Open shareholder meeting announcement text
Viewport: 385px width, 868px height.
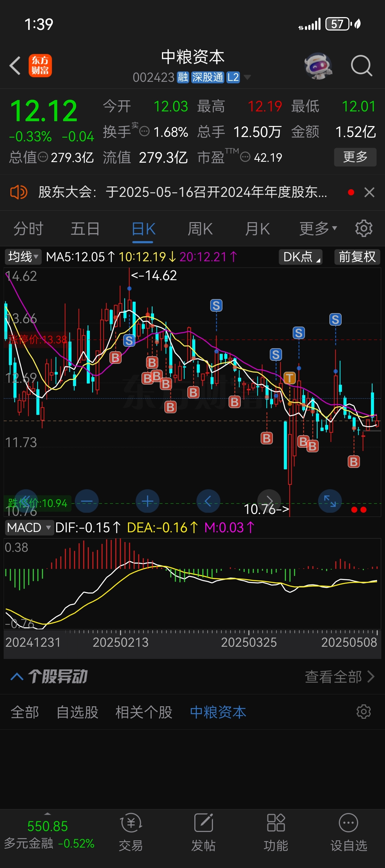pos(182,192)
